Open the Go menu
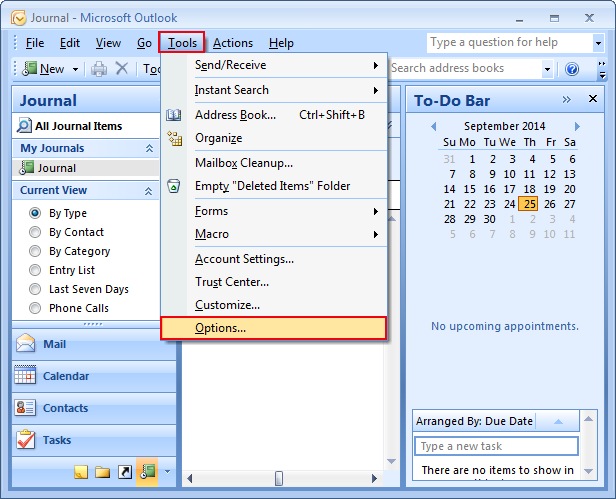 coord(144,43)
